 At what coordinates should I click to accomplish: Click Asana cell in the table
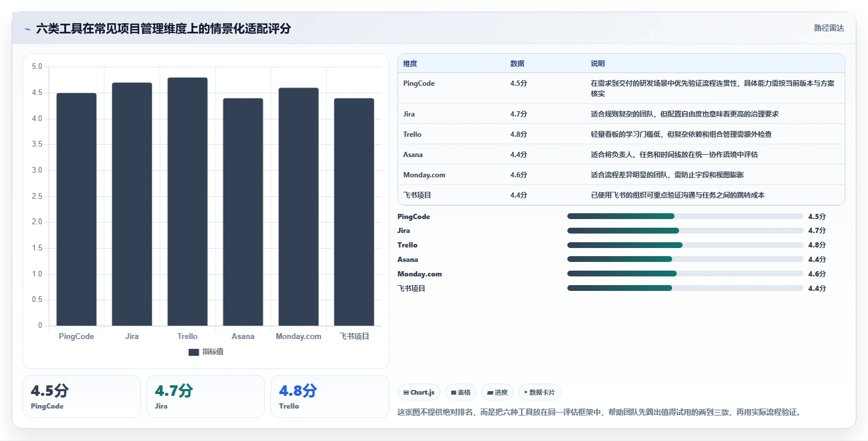click(413, 155)
